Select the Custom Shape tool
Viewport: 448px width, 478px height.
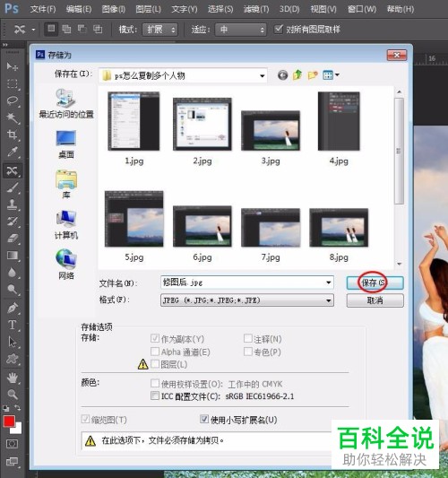13,359
